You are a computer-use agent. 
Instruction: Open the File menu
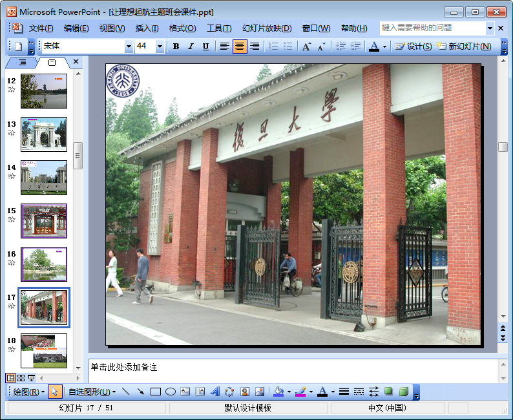click(41, 28)
